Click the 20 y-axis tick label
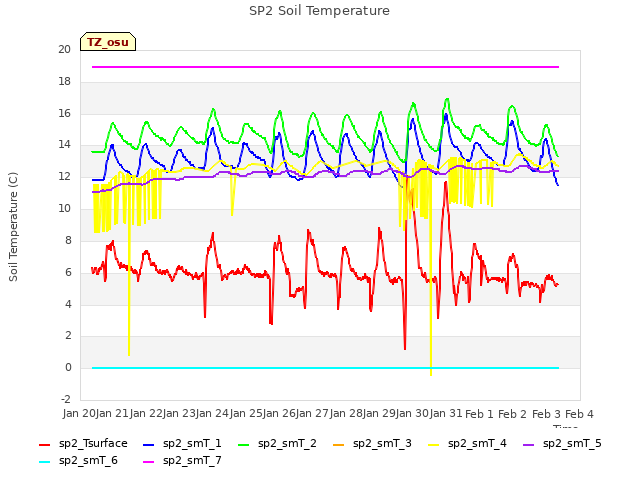 (x=64, y=50)
